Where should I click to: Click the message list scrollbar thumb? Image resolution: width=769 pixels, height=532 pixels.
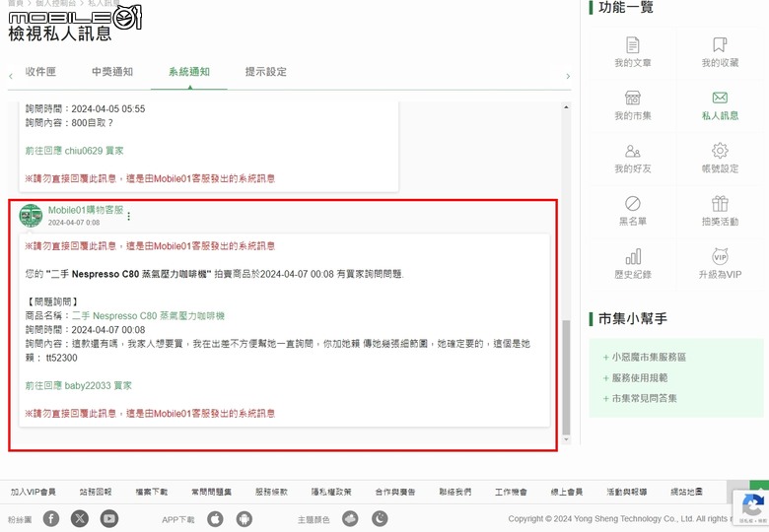point(567,377)
